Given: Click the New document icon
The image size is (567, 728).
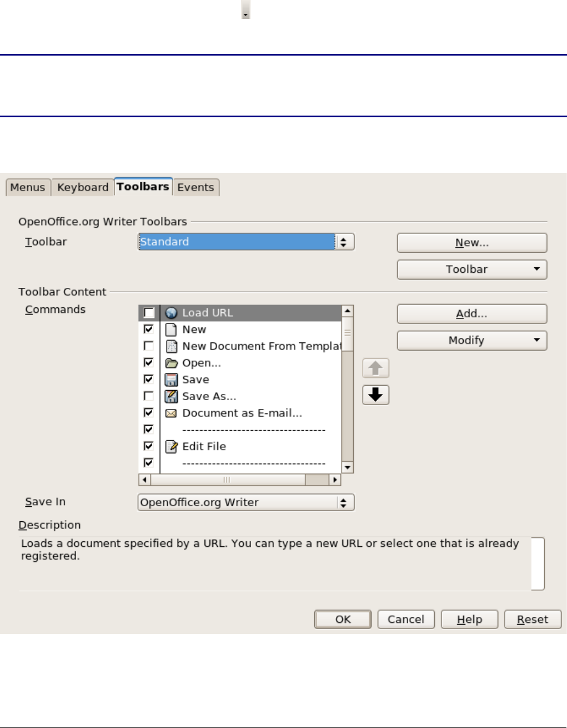Looking at the screenshot, I should (x=171, y=330).
